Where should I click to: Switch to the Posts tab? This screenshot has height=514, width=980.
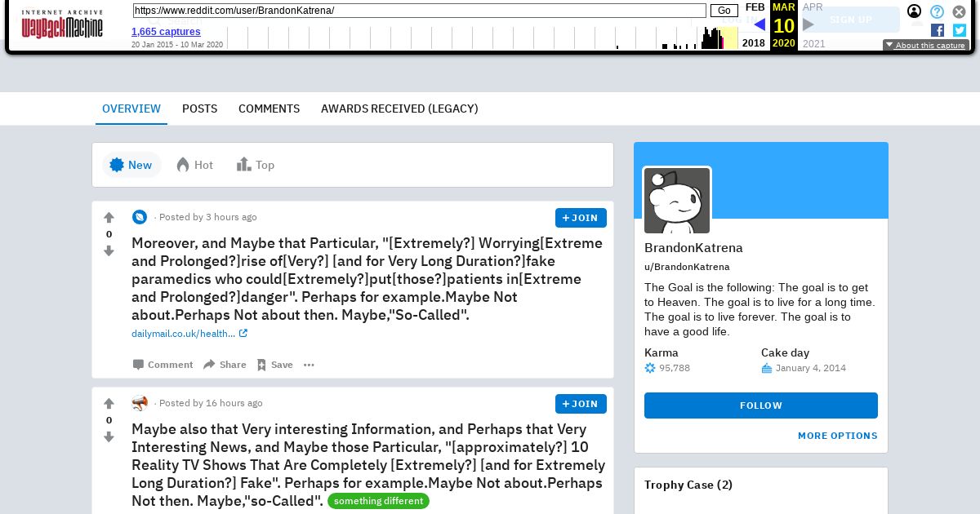click(199, 109)
